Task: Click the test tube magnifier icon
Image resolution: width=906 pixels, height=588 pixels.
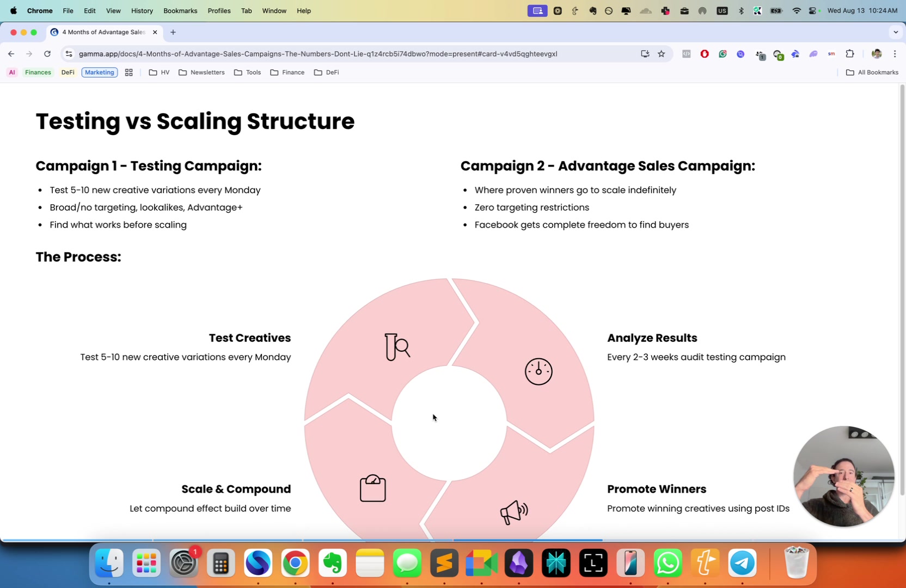Action: coord(397,347)
